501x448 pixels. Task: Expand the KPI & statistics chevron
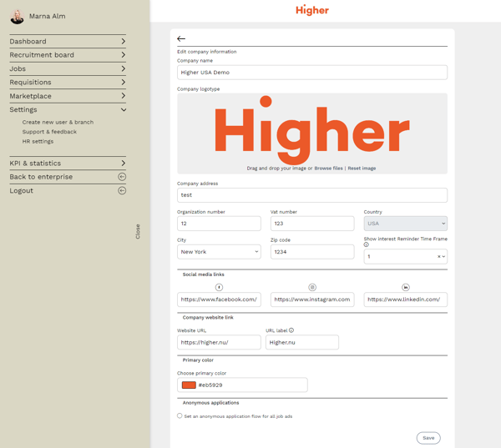point(123,164)
